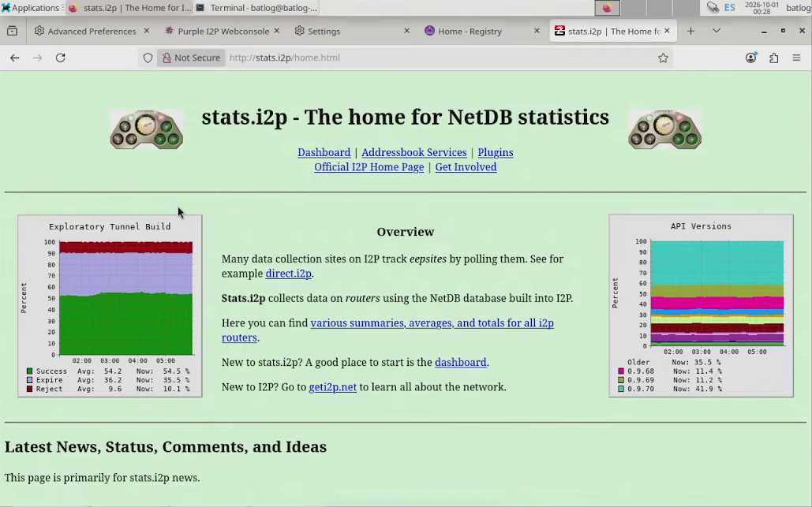Click the 'Now: 41.9 %' value for 0.9.70
Screen dimensions: 812x507
tap(697, 389)
